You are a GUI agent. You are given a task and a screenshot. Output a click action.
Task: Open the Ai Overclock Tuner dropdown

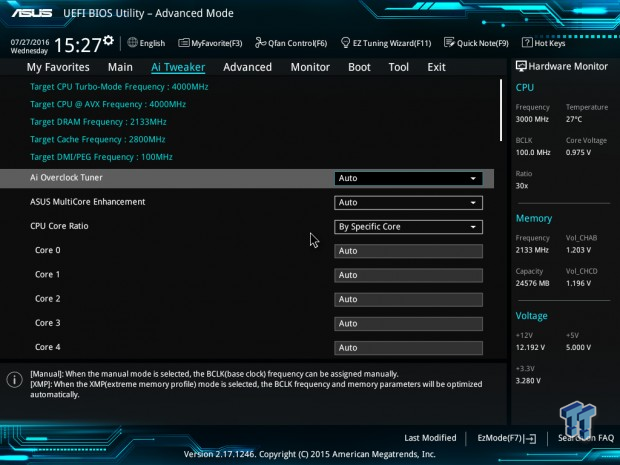coord(408,178)
